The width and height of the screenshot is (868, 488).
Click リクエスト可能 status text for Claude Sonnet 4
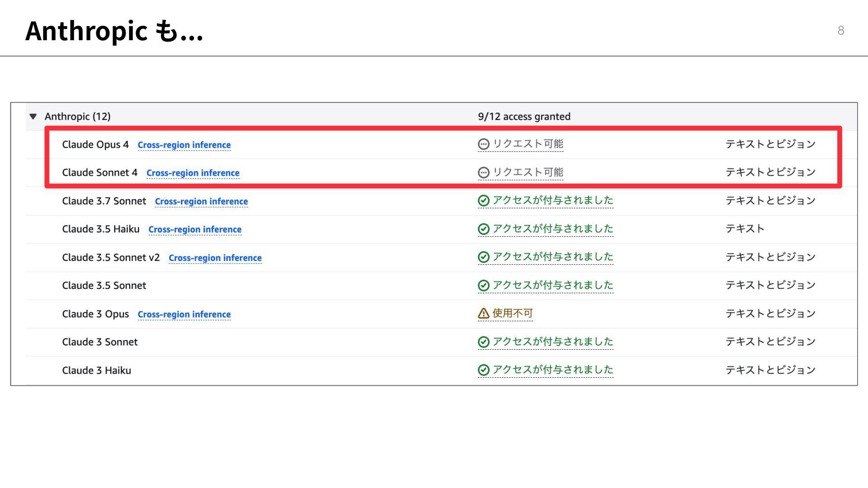528,173
